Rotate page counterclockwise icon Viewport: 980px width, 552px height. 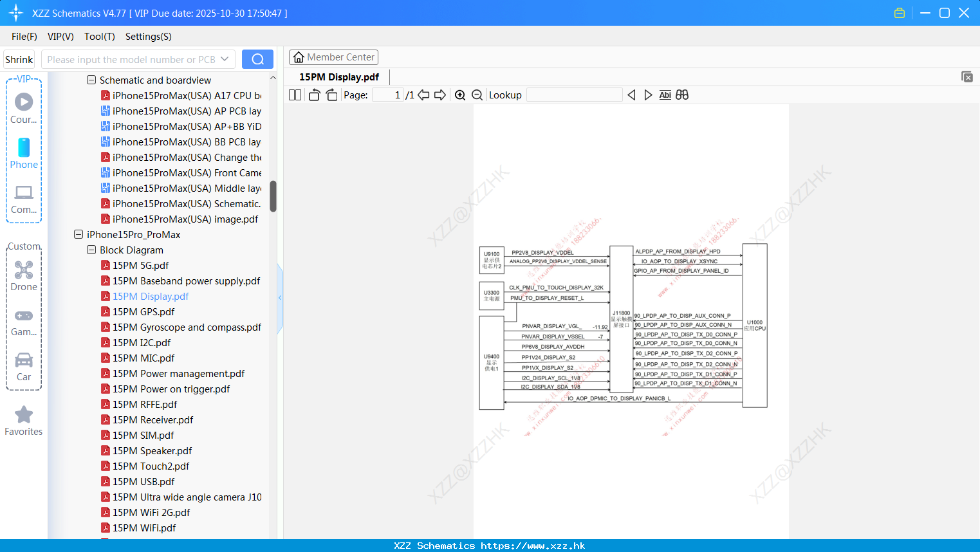[314, 95]
